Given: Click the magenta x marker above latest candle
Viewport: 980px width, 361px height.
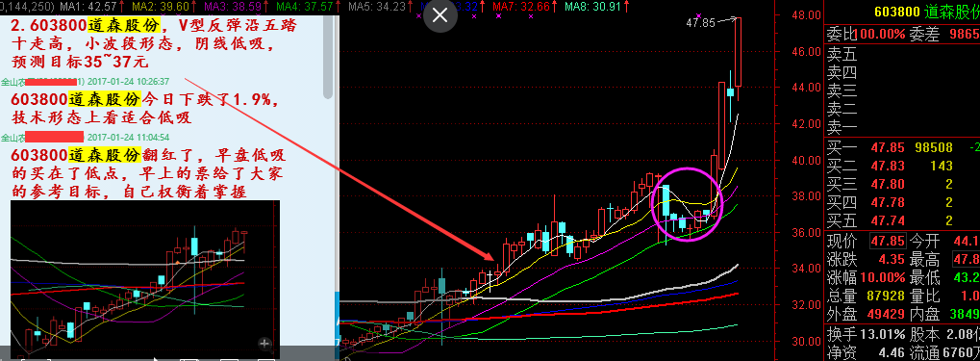Looking at the screenshot, I should pos(699,15).
